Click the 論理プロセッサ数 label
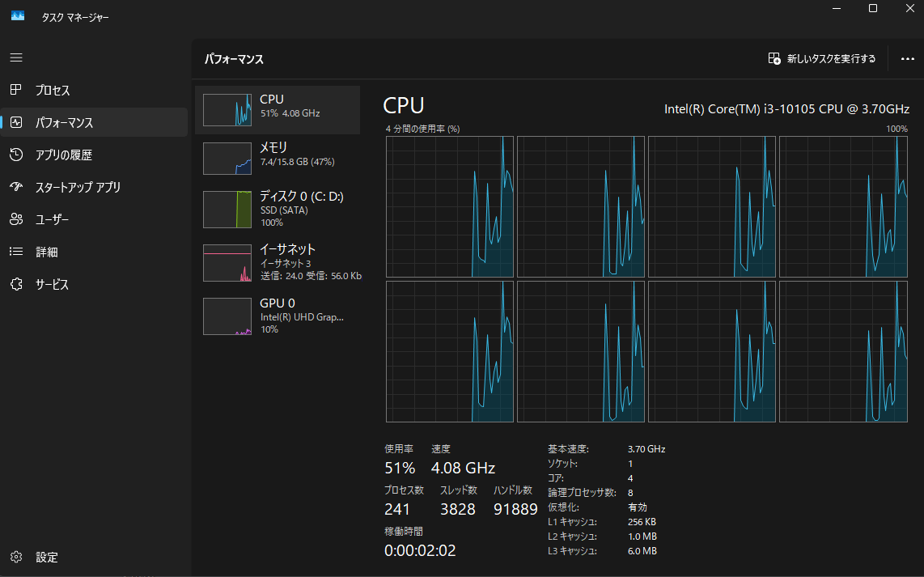 click(x=583, y=493)
